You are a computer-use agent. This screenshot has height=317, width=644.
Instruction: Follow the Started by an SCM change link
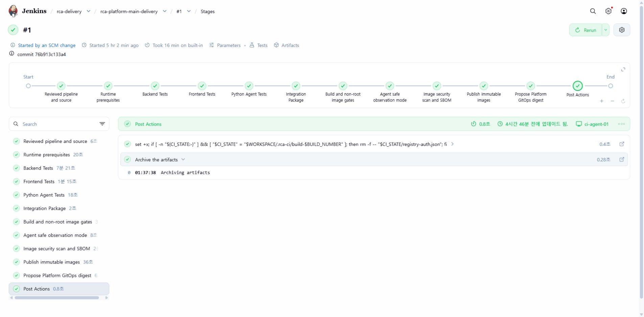point(47,45)
